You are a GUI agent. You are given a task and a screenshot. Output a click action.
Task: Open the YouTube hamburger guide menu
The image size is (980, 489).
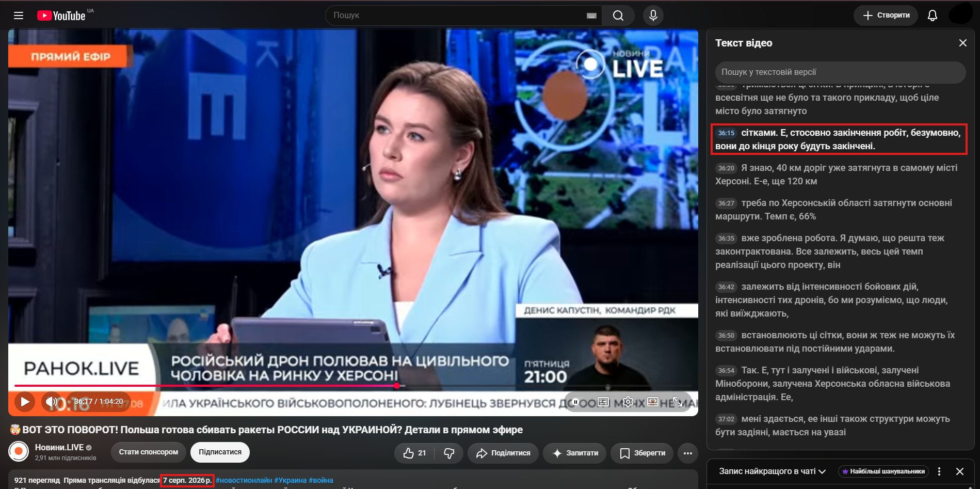click(x=19, y=15)
